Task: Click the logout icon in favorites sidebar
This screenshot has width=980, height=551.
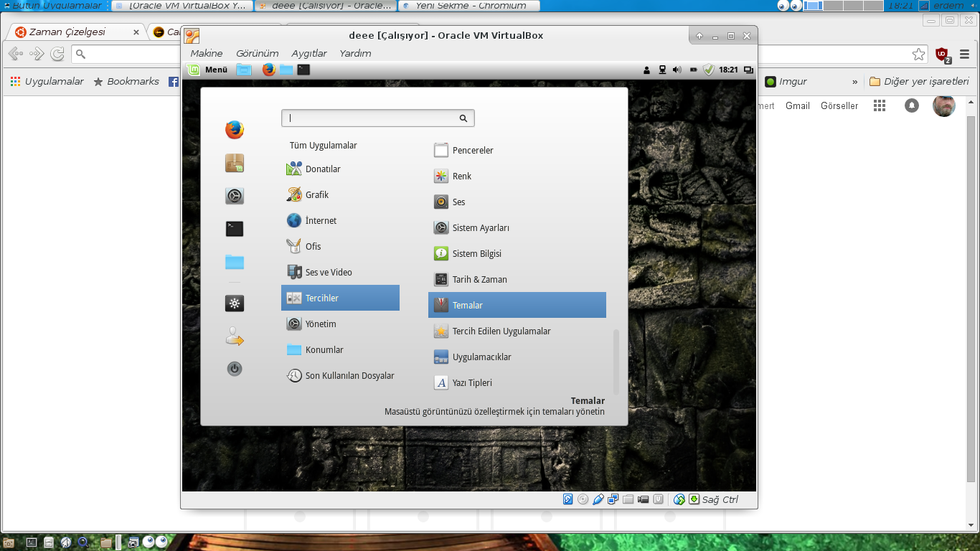Action: 235,336
